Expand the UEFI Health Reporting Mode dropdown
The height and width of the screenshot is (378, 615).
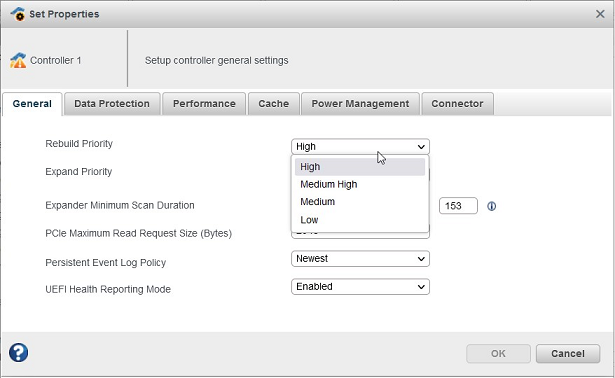(x=360, y=287)
